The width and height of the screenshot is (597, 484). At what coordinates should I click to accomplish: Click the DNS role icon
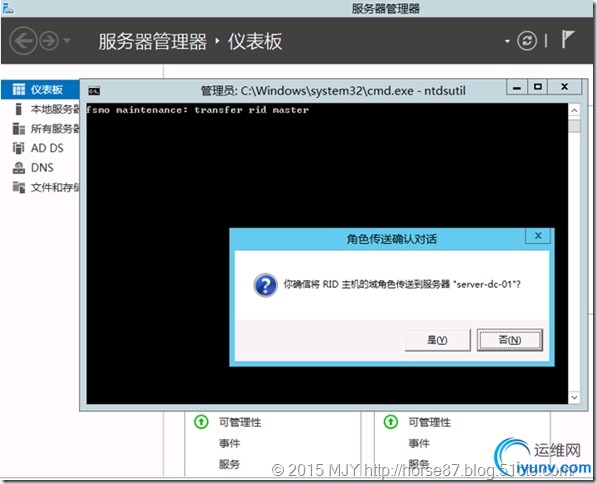[19, 168]
